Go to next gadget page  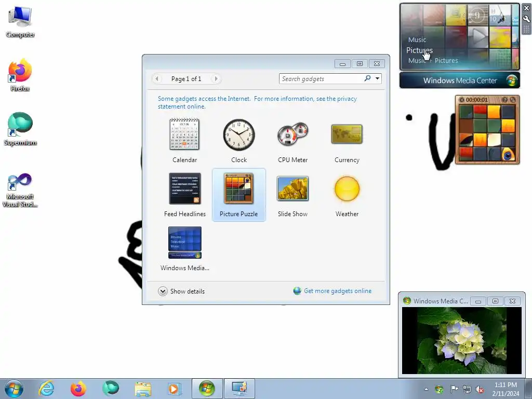[216, 79]
